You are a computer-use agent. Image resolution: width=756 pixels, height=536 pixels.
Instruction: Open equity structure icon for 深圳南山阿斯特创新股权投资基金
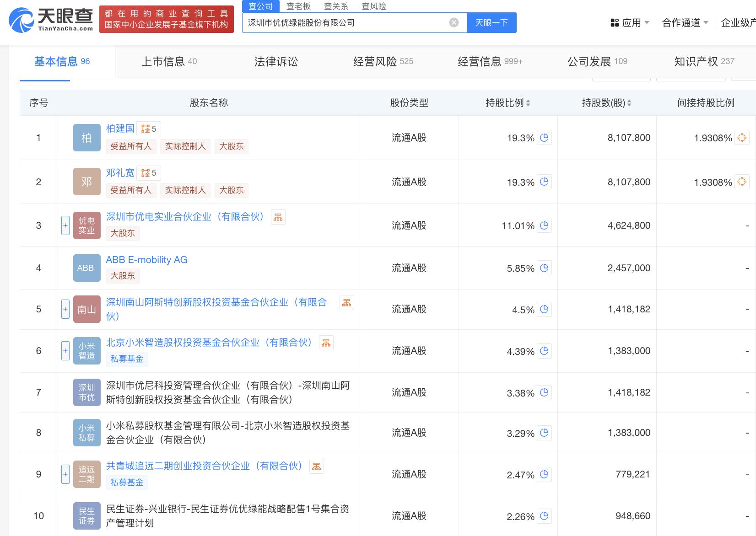347,303
